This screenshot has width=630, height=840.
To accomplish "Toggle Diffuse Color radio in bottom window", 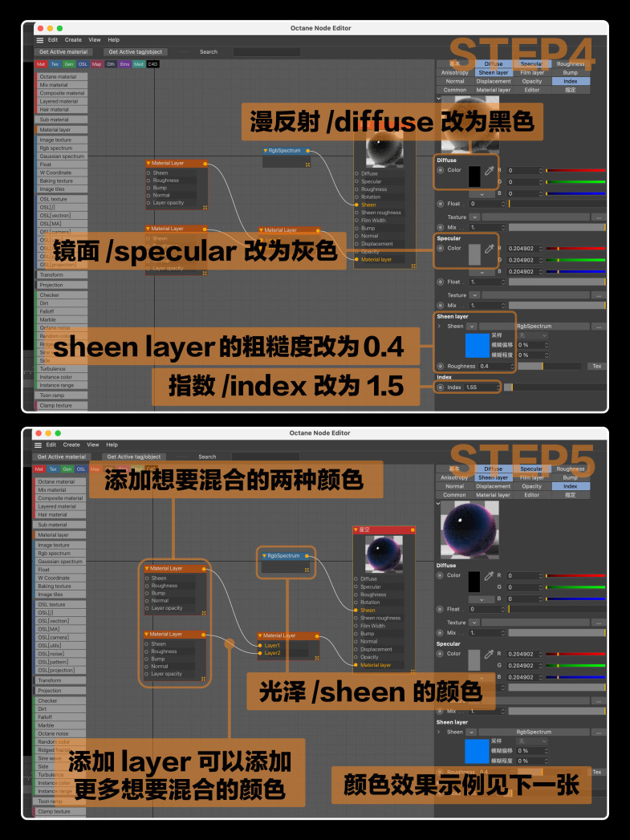I will click(x=441, y=575).
